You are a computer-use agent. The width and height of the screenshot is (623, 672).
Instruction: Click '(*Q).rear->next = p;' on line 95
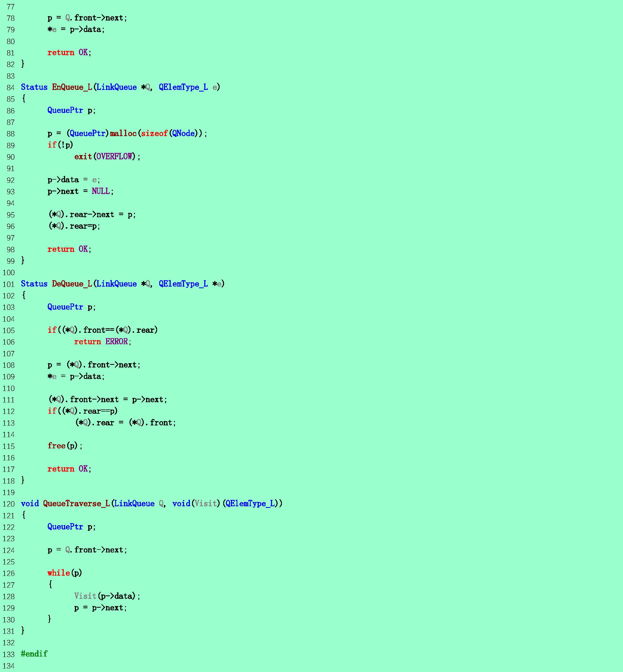pos(92,215)
